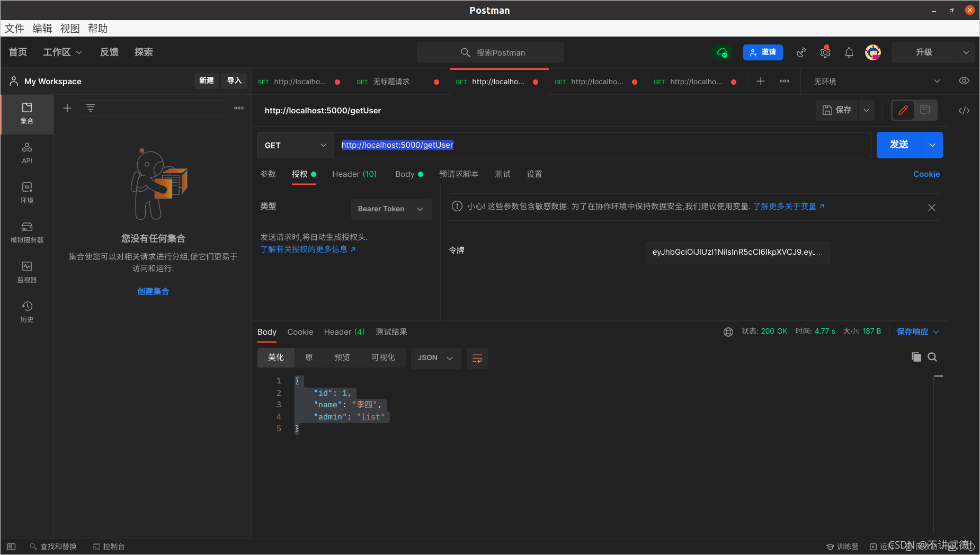The width and height of the screenshot is (980, 555).
Task: Switch to the 参数 request tab
Action: click(268, 174)
